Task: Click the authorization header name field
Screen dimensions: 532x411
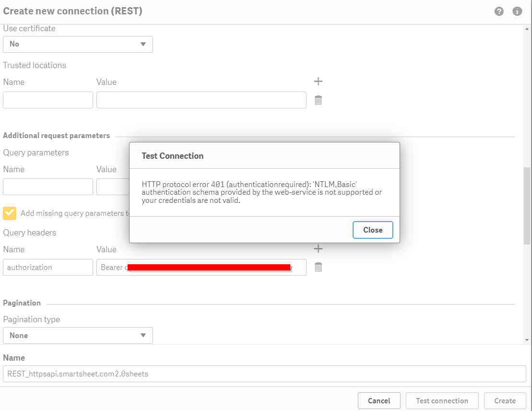Action: click(48, 268)
